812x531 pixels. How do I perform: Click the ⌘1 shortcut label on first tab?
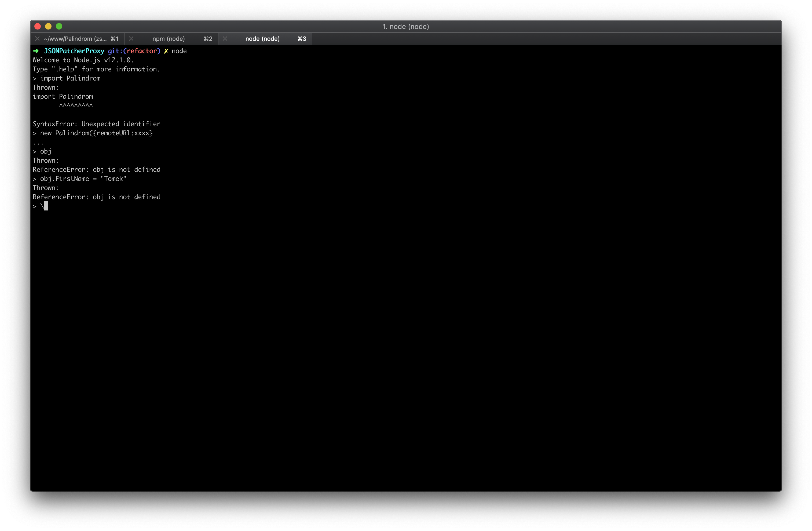pos(115,39)
